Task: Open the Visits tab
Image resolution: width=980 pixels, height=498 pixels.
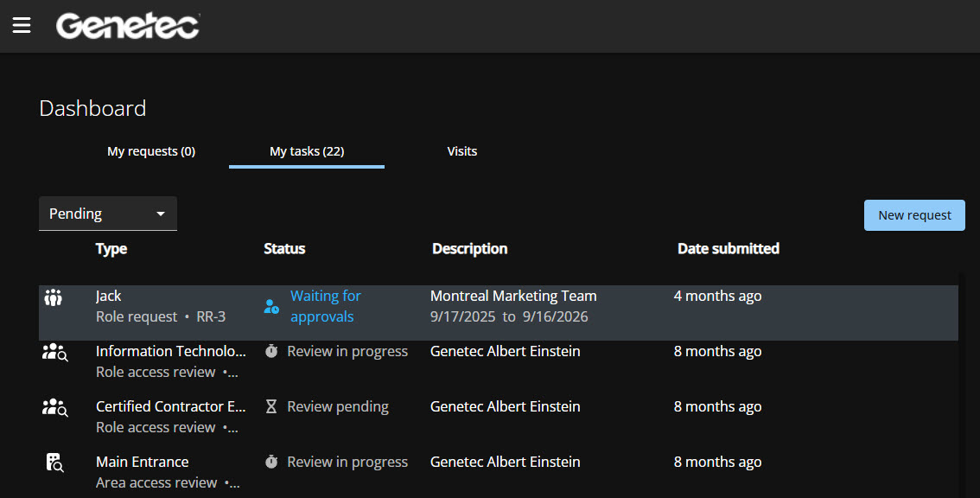Action: pyautogui.click(x=462, y=150)
